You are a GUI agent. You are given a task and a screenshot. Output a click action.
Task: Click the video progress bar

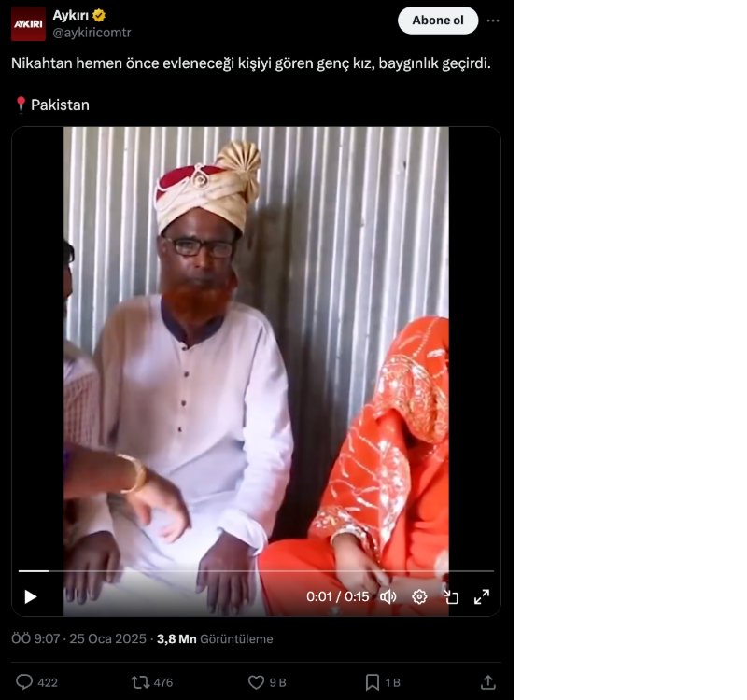tap(256, 570)
